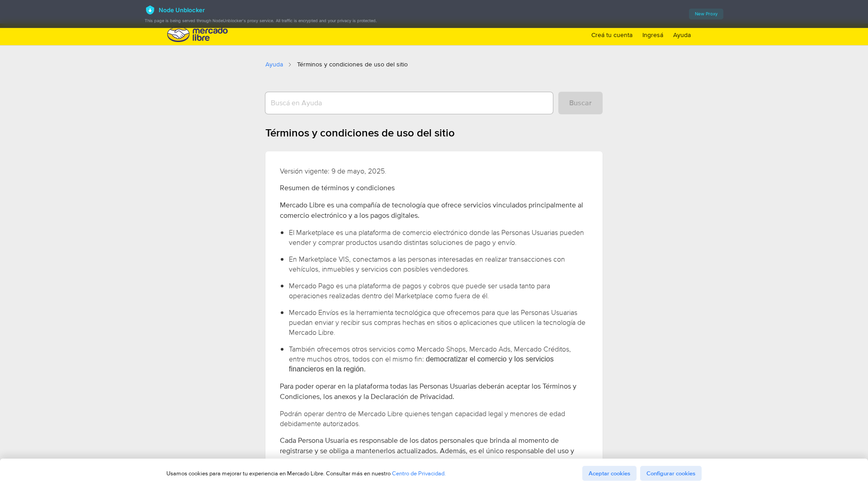
Task: Click the paragraph starting Podrán operar dentro
Action: 422,419
